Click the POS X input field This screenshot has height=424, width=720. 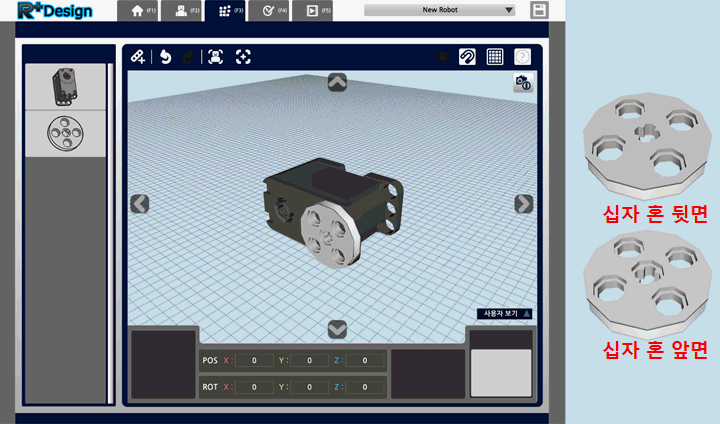point(254,360)
